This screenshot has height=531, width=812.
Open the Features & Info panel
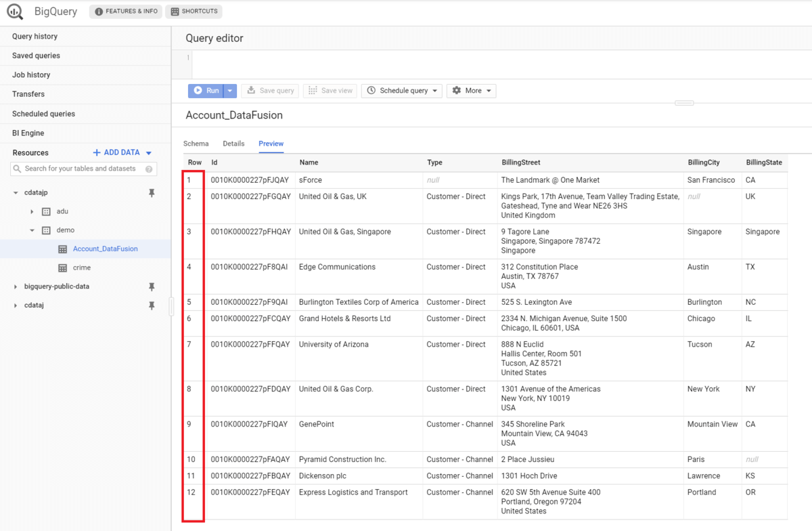pos(127,12)
